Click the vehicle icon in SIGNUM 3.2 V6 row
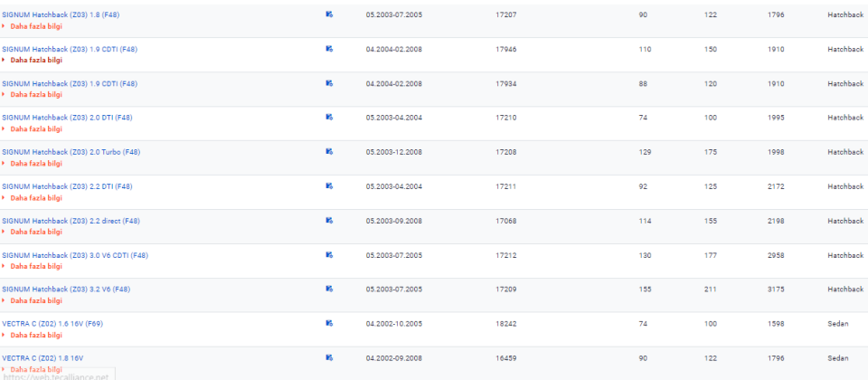Viewport: 868px width, 380px height. click(x=329, y=289)
